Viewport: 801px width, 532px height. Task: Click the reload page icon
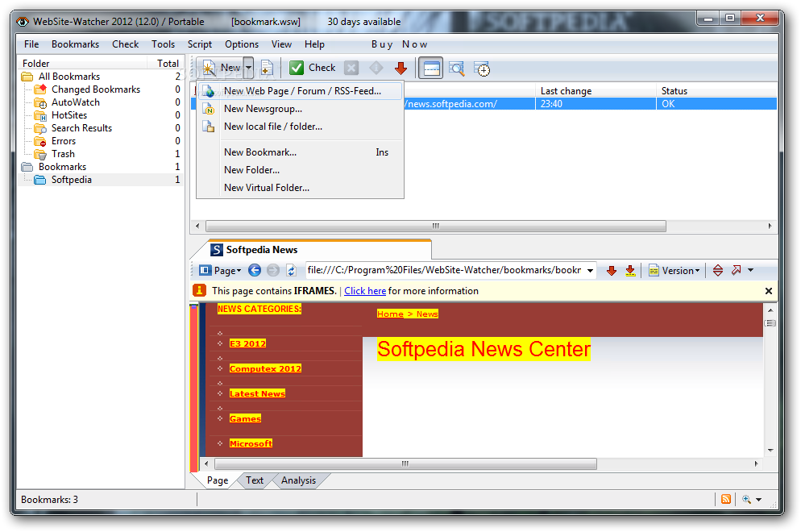click(291, 270)
